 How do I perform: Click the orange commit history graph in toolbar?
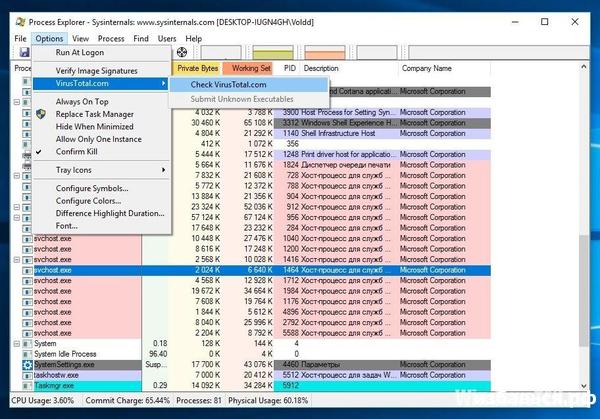(x=325, y=52)
